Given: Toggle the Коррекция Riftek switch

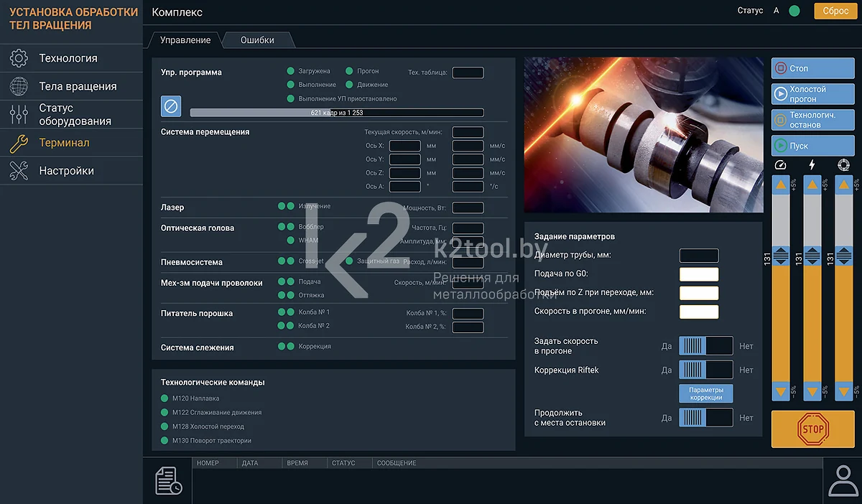Looking at the screenshot, I should click(x=706, y=370).
